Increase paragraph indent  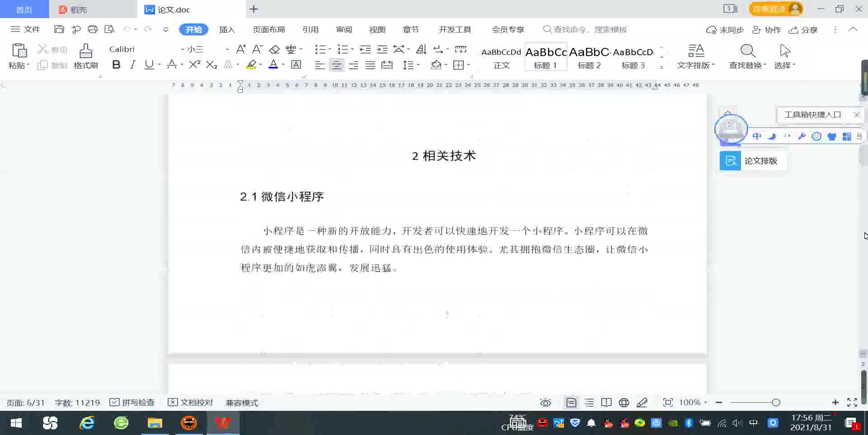pos(382,49)
